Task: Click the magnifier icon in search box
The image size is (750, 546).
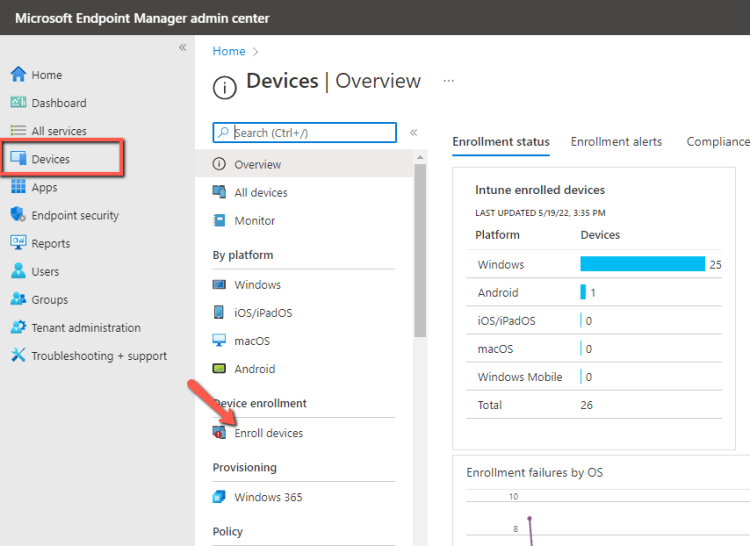Action: pos(223,132)
